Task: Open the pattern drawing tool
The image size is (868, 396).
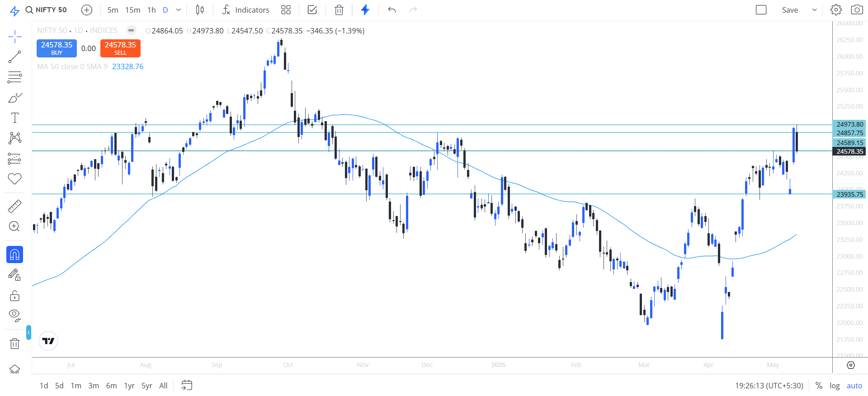Action: click(14, 138)
